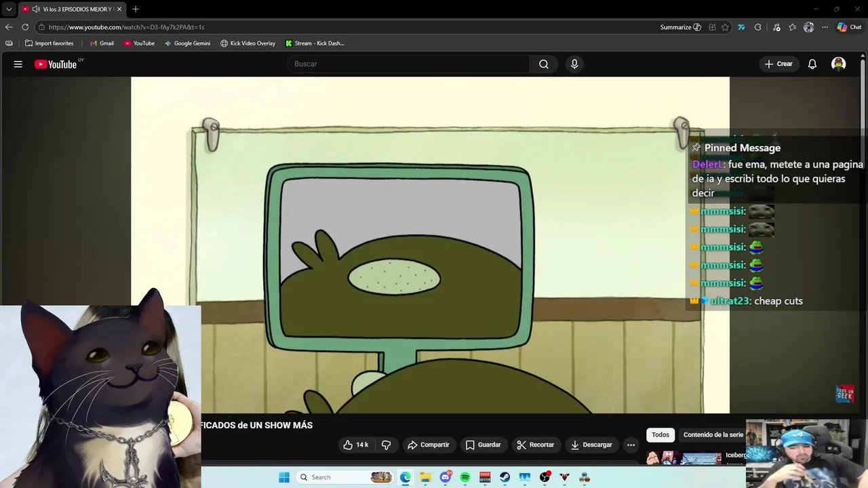Open the YouTube bookmark in favorites bar

coord(139,43)
